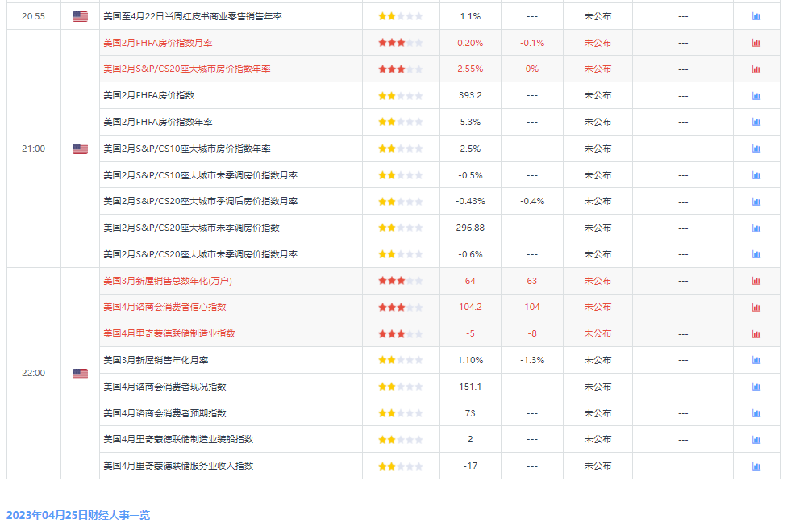Click star rating of 美国2月FHFA房价指数月率

400,43
